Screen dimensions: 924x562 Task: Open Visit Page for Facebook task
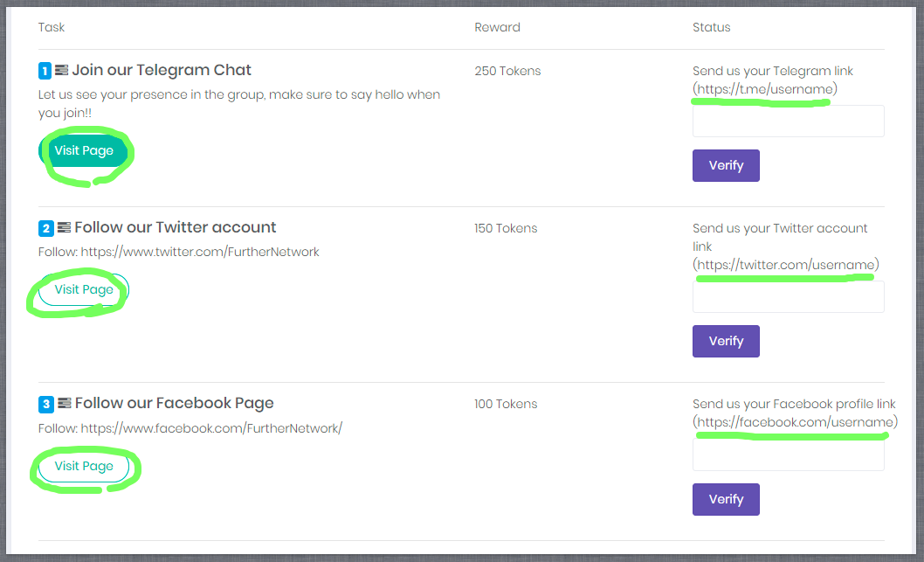84,467
